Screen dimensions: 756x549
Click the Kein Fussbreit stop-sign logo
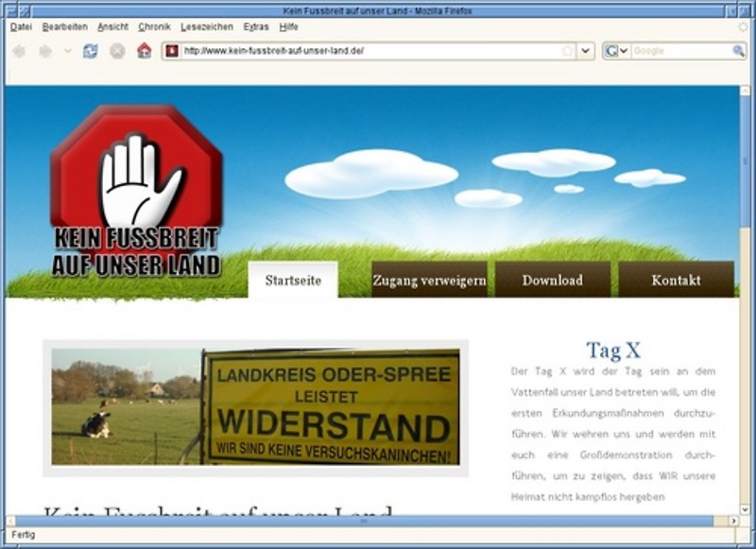(x=136, y=192)
